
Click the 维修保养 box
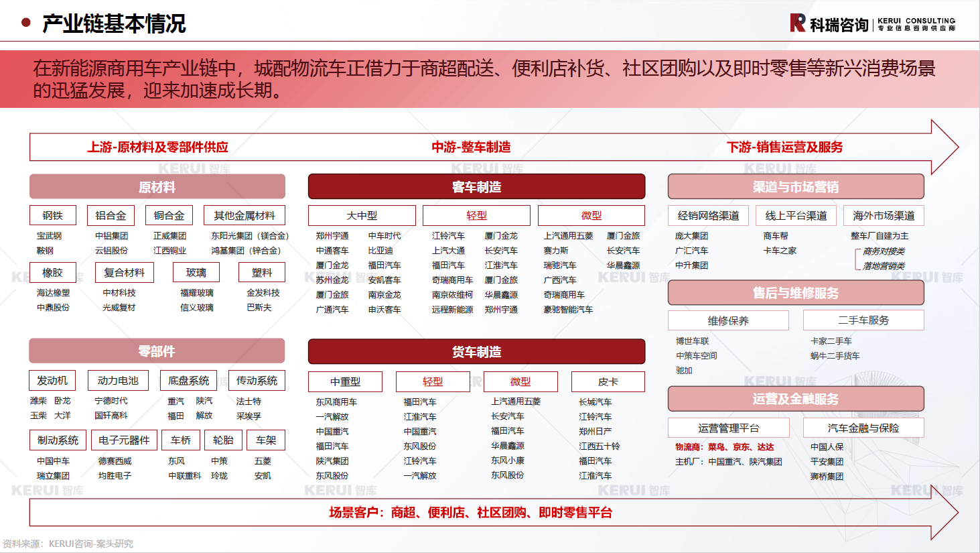coord(729,320)
